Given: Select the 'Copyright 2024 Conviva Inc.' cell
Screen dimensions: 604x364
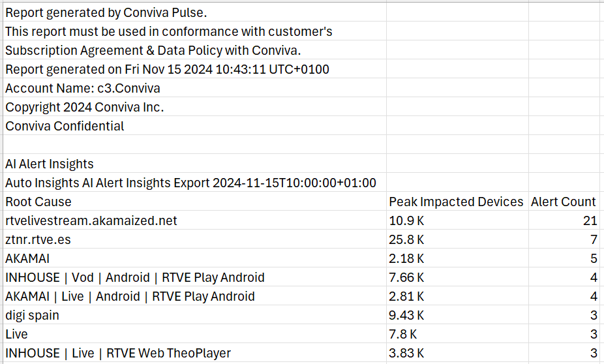Looking at the screenshot, I should tap(85, 107).
